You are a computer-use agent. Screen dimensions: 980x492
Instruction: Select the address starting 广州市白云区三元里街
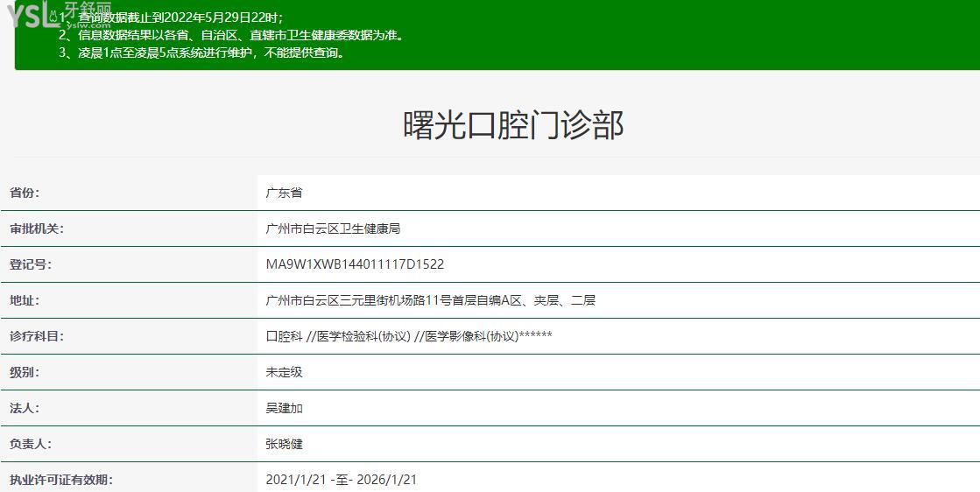431,300
